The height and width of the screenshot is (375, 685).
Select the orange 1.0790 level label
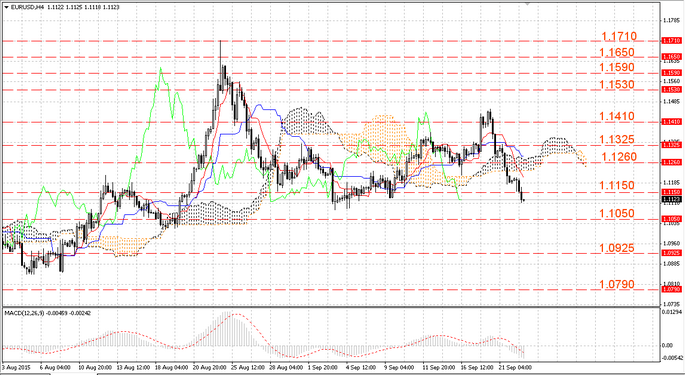(617, 285)
